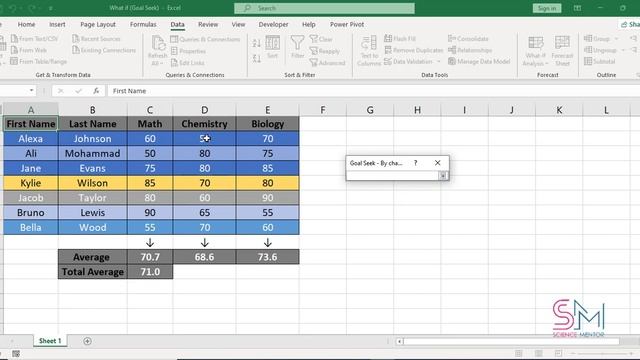
Task: Open the Review tab
Action: click(208, 24)
